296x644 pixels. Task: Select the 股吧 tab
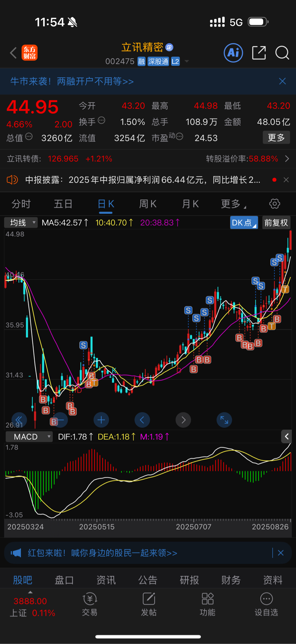[23, 580]
